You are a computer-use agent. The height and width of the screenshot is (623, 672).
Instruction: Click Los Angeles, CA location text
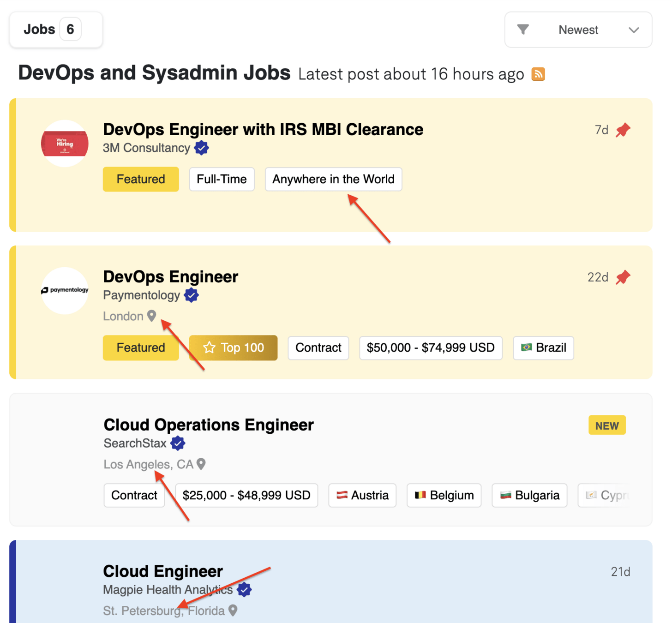pos(148,464)
